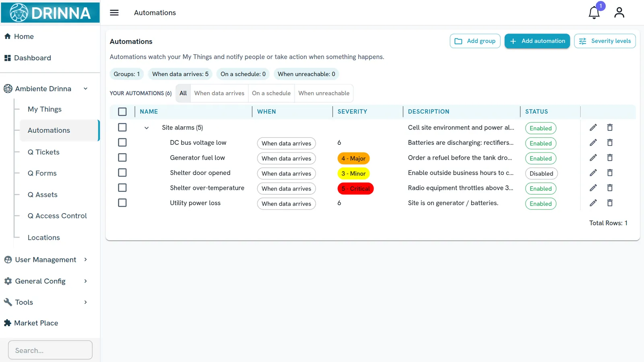The width and height of the screenshot is (644, 362).
Task: Check the Shelter door opened checkbox
Action: 122,173
